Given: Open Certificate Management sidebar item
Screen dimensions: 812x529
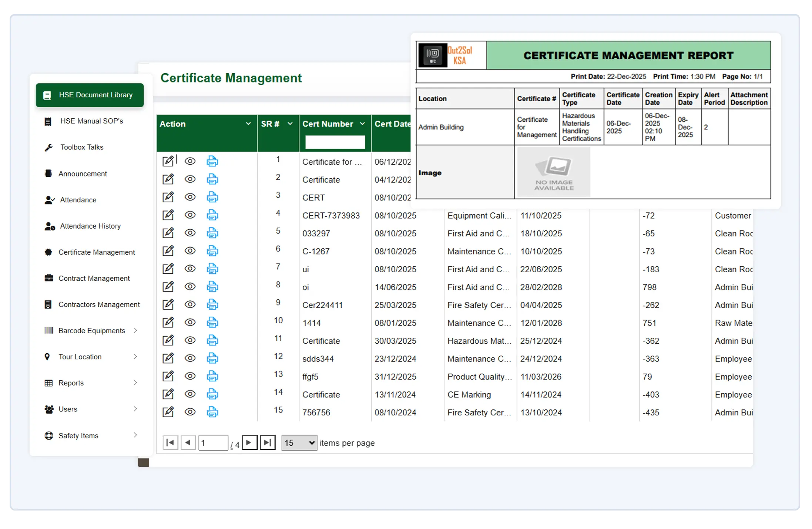Looking at the screenshot, I should point(97,252).
